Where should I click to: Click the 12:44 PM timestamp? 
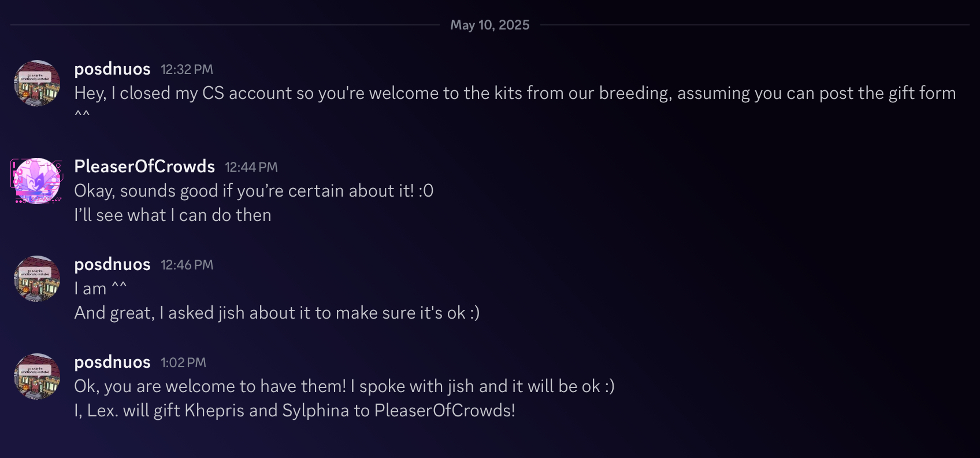[x=251, y=168]
